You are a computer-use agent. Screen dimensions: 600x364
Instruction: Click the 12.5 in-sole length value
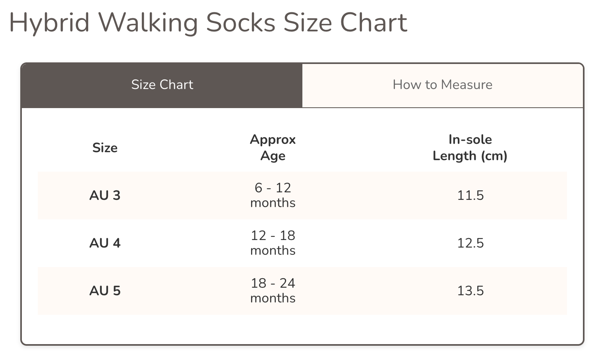470,243
